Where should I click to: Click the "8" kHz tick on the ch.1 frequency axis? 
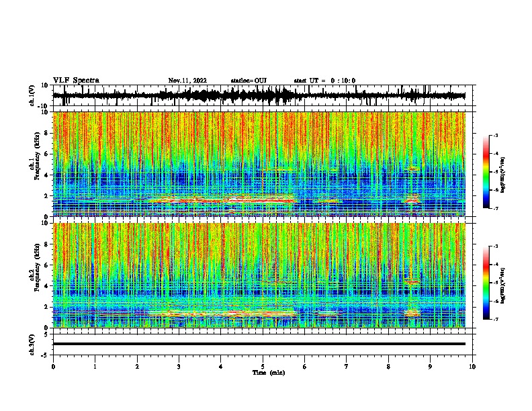pos(48,133)
